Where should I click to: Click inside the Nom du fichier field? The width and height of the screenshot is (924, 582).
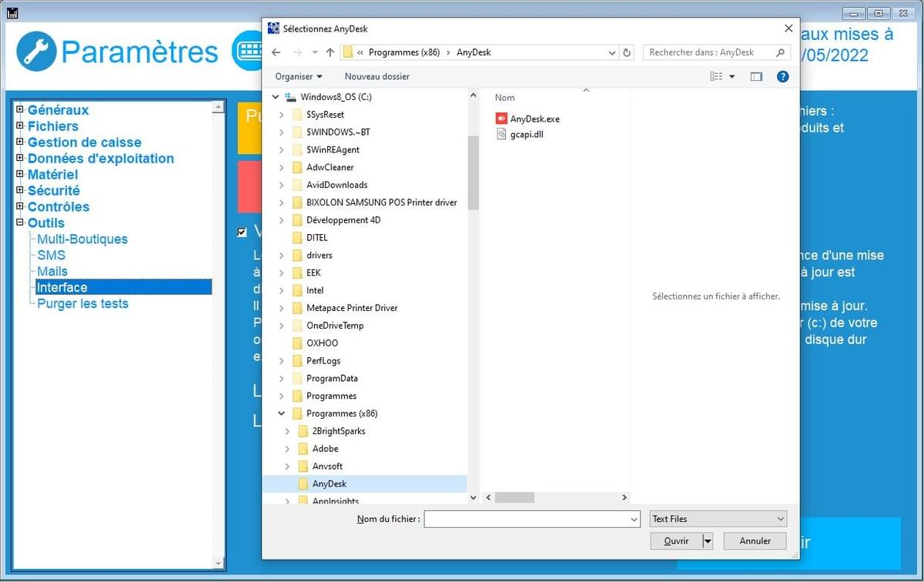coord(531,518)
